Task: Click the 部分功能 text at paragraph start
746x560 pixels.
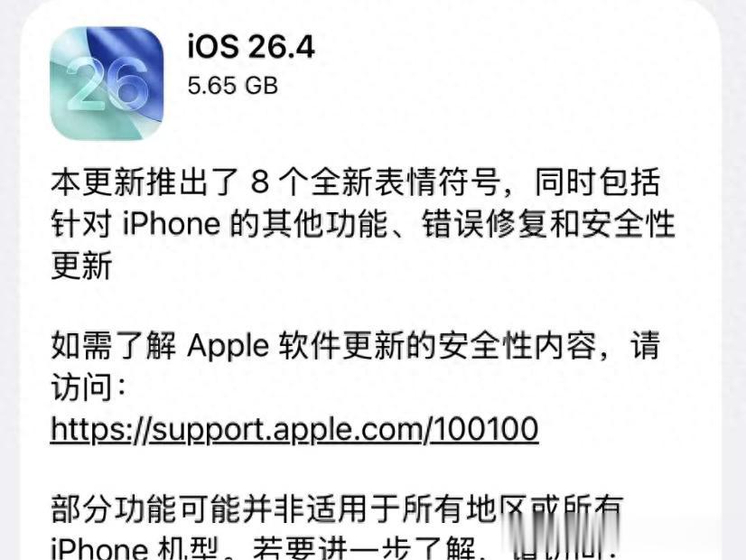Action: coord(113,509)
